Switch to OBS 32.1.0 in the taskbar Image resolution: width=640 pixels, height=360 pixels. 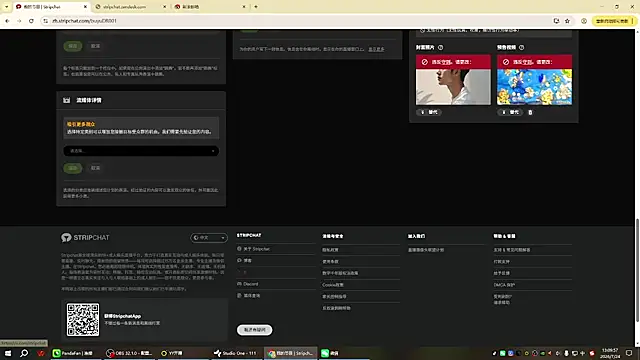(129, 353)
